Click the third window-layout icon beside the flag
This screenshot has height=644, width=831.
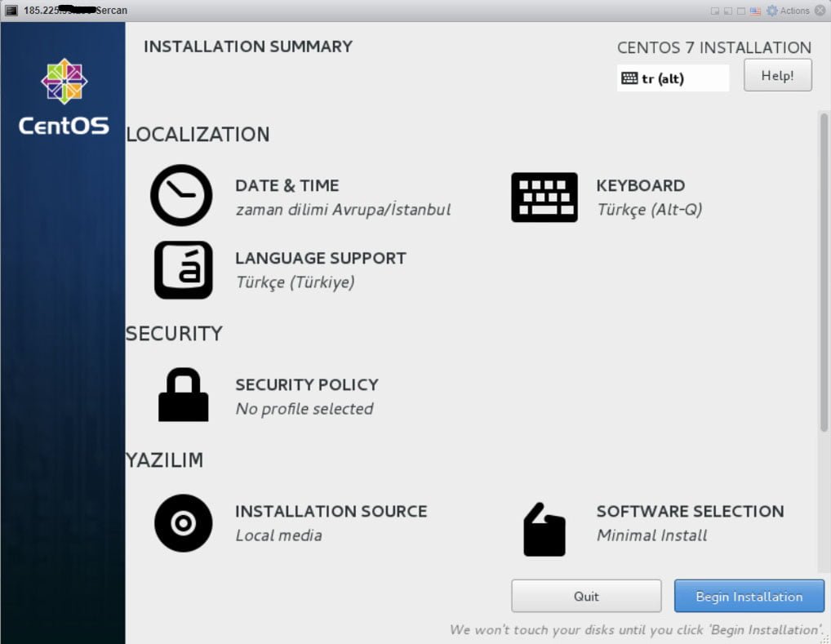coord(741,11)
